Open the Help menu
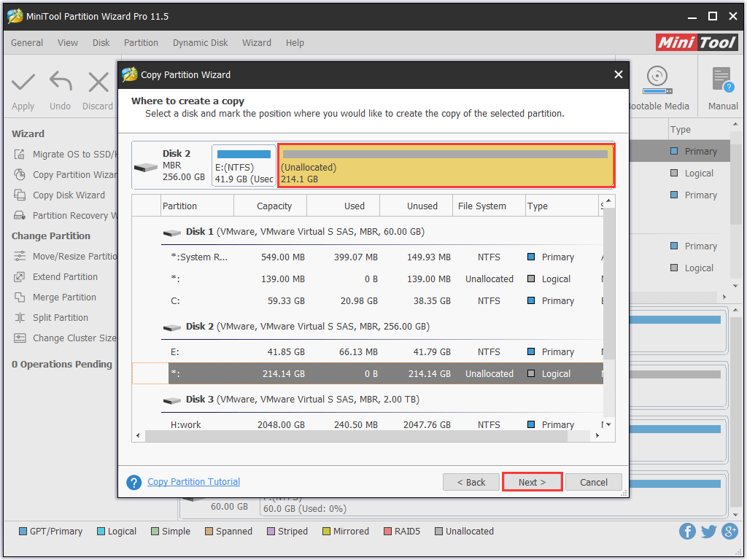 tap(295, 43)
